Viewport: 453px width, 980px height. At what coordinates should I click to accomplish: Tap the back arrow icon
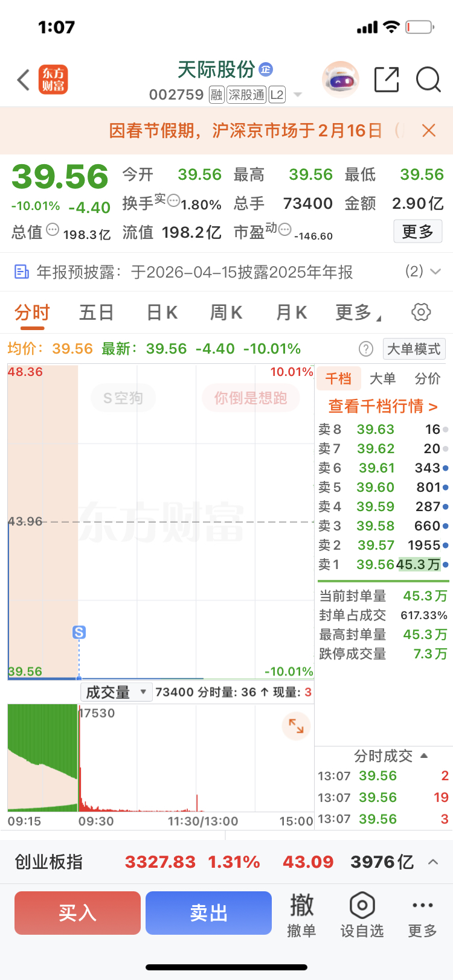(x=24, y=80)
